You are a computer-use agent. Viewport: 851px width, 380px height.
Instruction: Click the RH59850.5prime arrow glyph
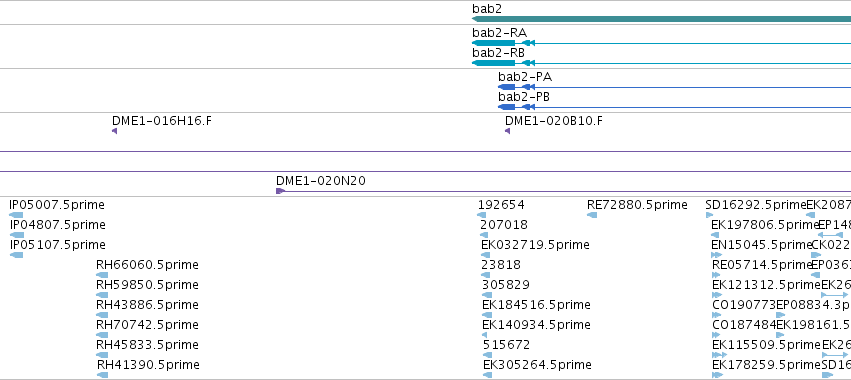point(101,295)
